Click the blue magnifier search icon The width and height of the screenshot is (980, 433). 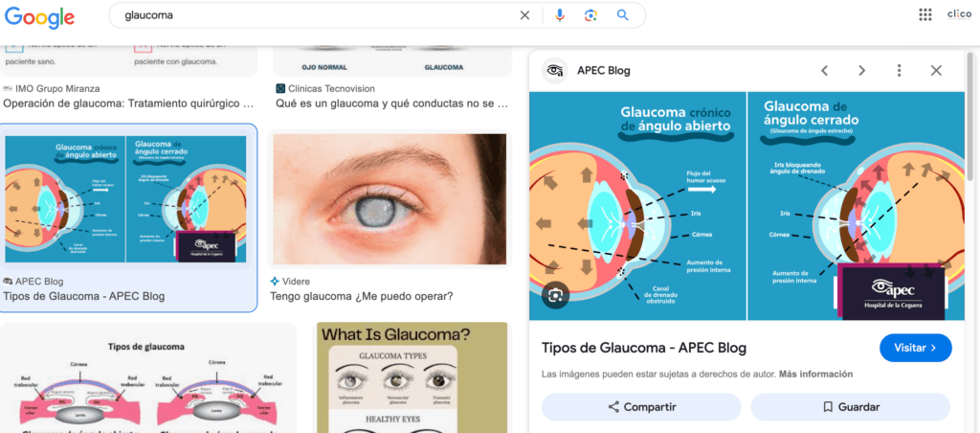622,15
